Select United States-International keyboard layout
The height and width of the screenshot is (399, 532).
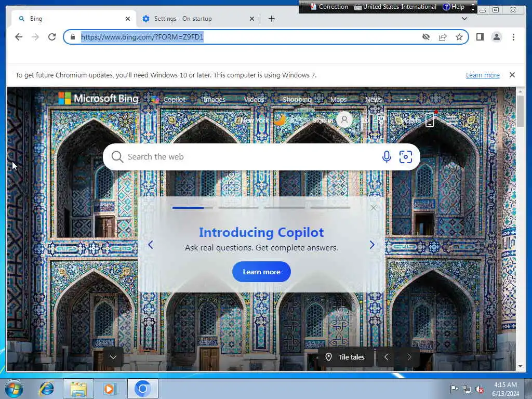(395, 7)
